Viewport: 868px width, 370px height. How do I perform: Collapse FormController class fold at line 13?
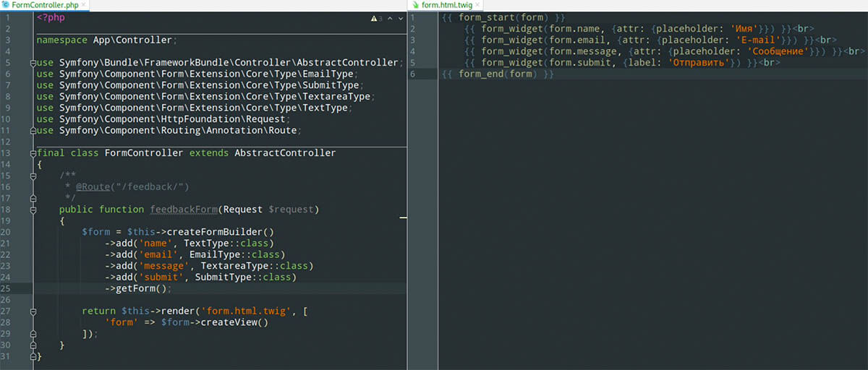click(x=33, y=153)
